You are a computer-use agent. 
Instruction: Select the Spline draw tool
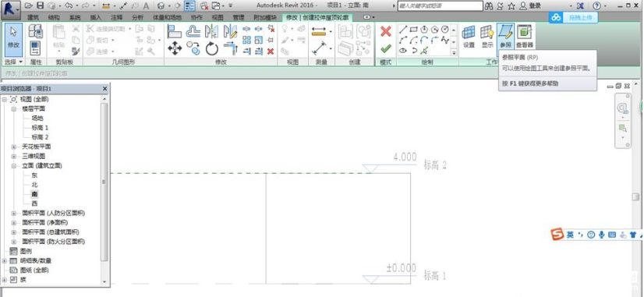(x=445, y=41)
